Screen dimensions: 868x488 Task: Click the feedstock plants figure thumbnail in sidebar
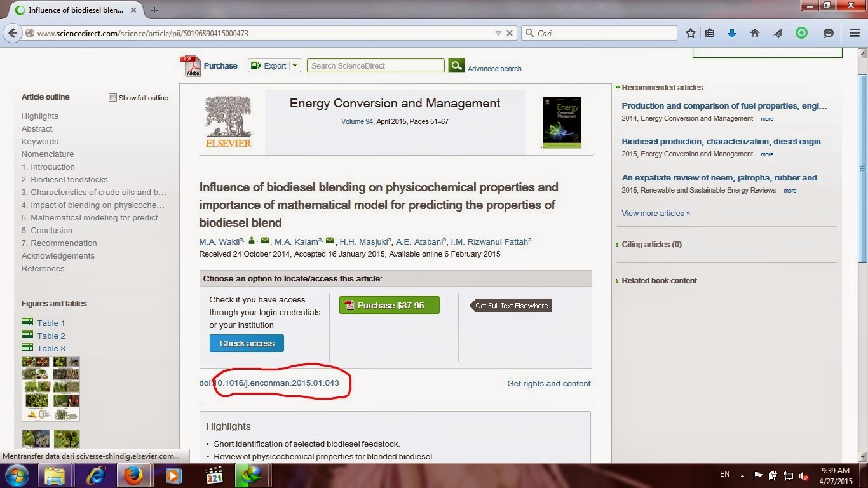click(x=51, y=389)
